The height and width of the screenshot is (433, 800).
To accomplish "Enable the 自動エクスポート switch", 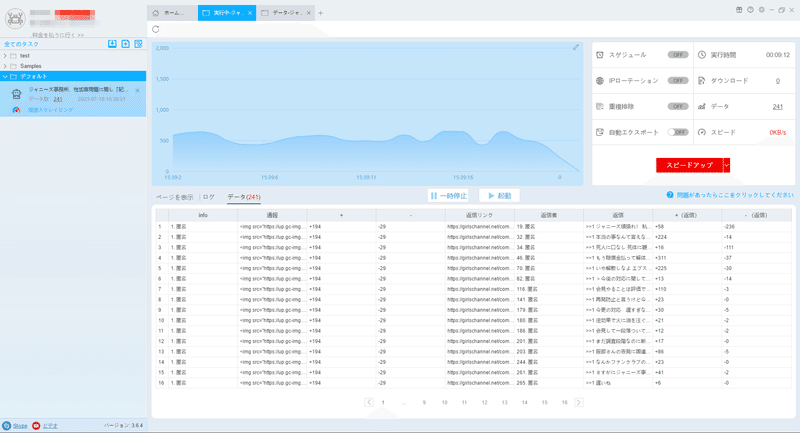I will tap(678, 132).
